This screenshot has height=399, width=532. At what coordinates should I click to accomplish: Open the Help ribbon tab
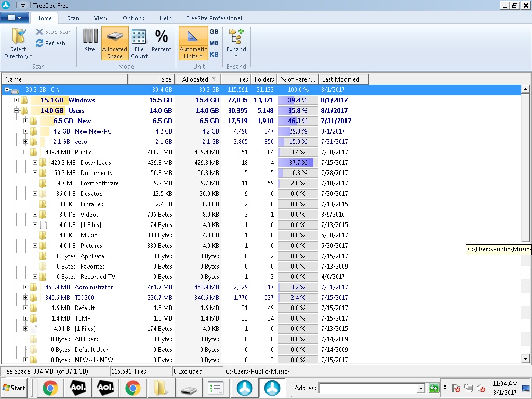tap(166, 18)
